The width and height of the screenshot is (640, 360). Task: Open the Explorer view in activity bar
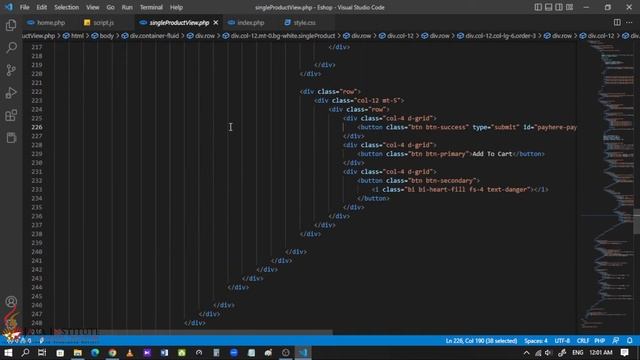pos(11,25)
